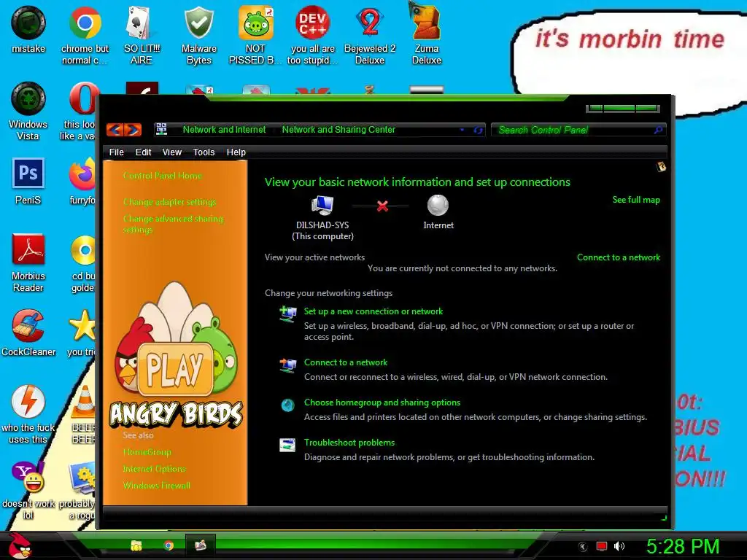Viewport: 747px width, 560px height.
Task: Click the help icon in Control Panel
Action: click(x=661, y=167)
